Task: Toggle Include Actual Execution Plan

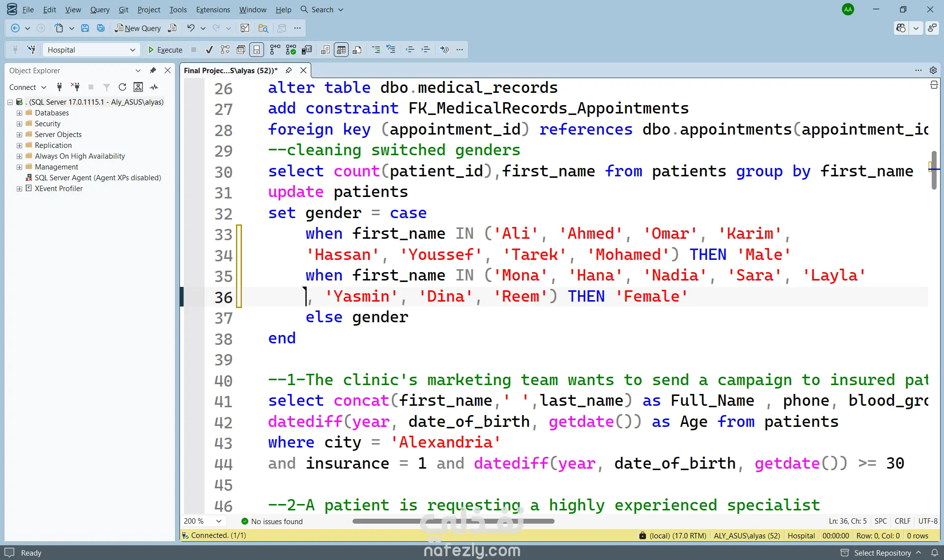Action: (275, 50)
